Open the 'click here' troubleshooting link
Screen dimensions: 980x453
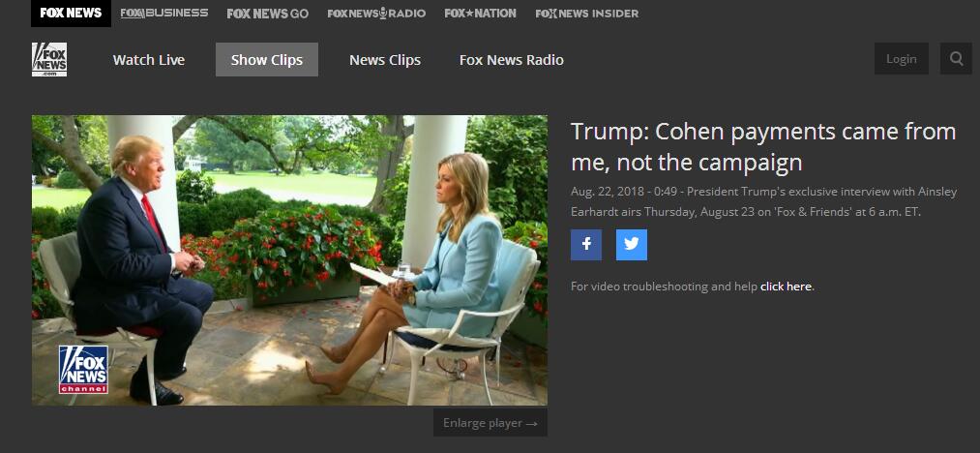pyautogui.click(x=786, y=287)
